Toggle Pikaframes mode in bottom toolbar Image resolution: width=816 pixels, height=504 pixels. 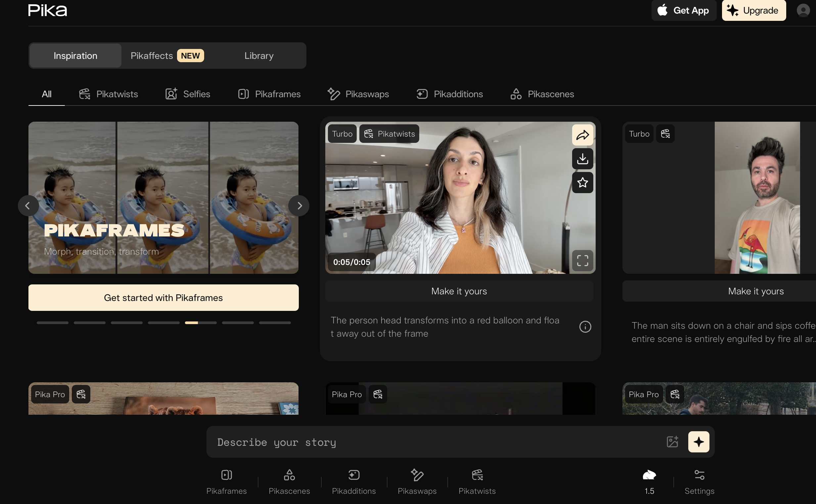(x=226, y=481)
